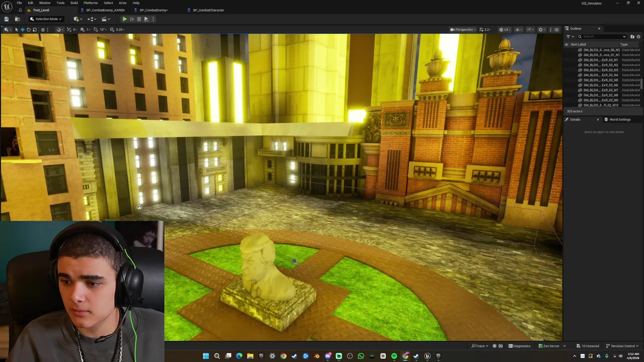Open Spotify from the taskbar
644x362 pixels.
pos(394,356)
